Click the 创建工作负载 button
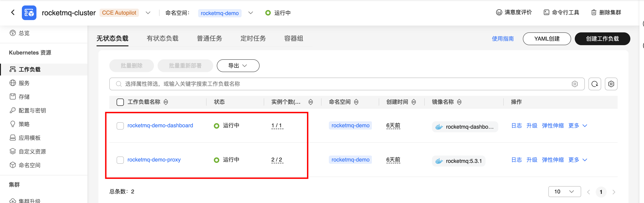 coord(602,39)
